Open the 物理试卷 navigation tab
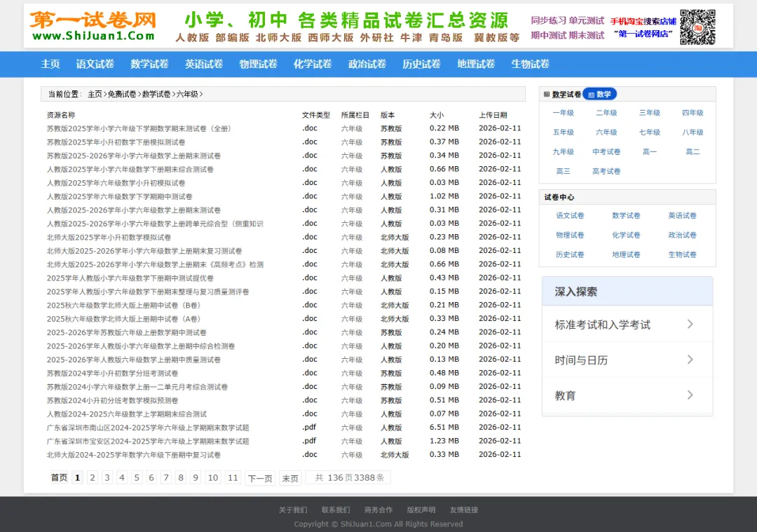757x532 pixels. pos(258,64)
